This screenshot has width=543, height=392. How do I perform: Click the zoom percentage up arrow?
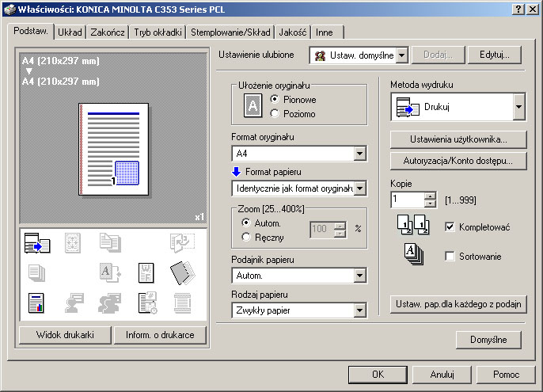pyautogui.click(x=340, y=226)
